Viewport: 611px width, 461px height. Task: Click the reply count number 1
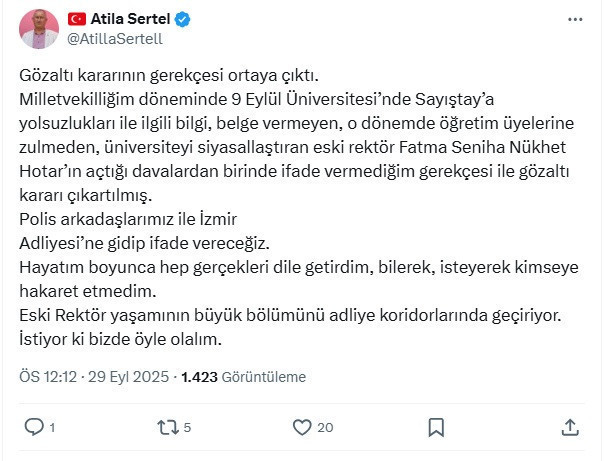pos(52,428)
